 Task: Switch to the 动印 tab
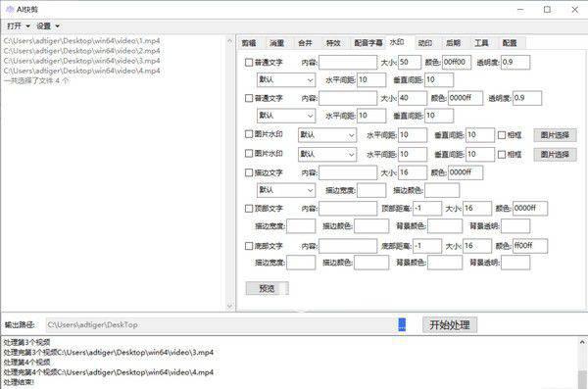coord(425,43)
